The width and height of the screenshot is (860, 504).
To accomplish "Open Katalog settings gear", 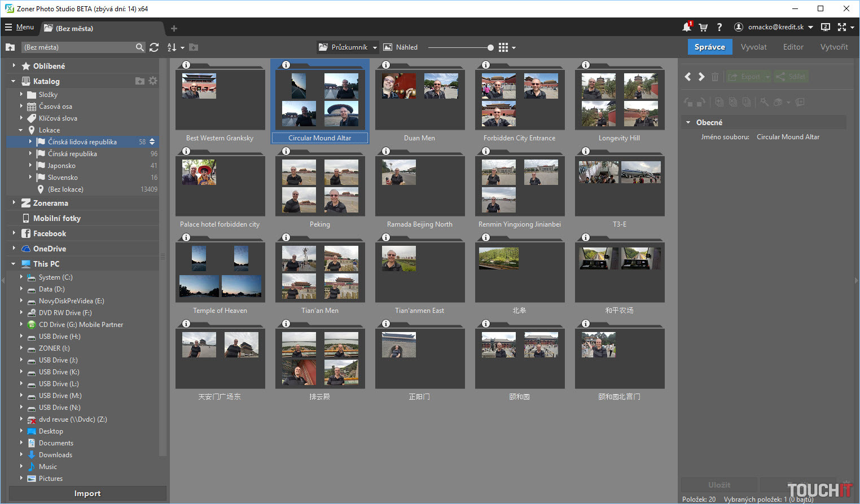I will (x=153, y=81).
